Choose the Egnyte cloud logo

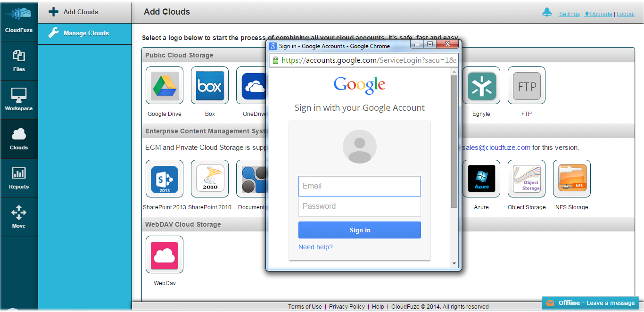point(481,85)
